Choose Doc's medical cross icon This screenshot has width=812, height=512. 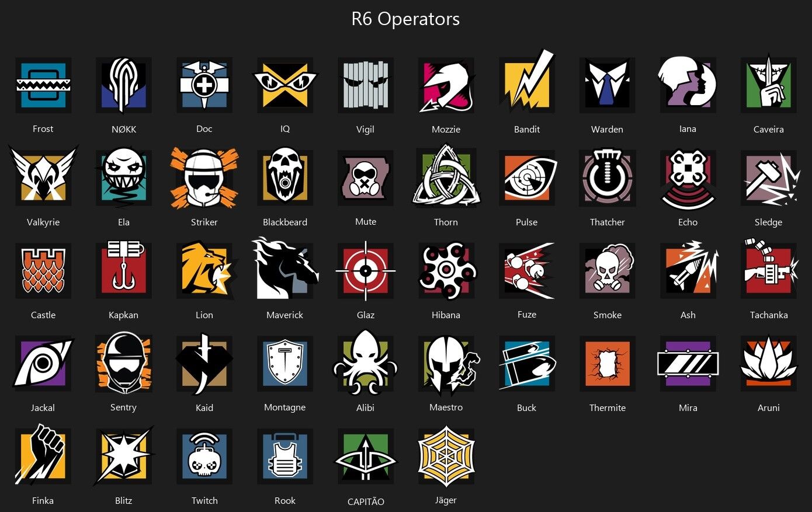(x=204, y=86)
